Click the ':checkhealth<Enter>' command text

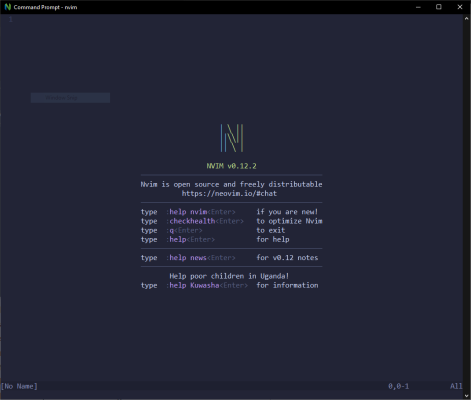[x=205, y=221]
